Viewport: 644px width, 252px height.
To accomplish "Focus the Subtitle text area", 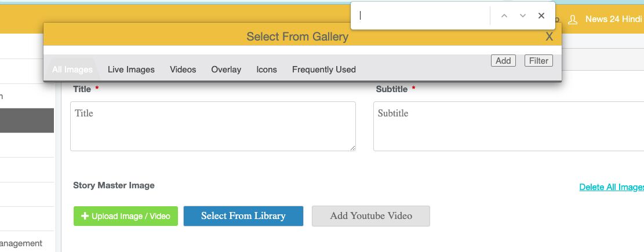I will pyautogui.click(x=508, y=126).
